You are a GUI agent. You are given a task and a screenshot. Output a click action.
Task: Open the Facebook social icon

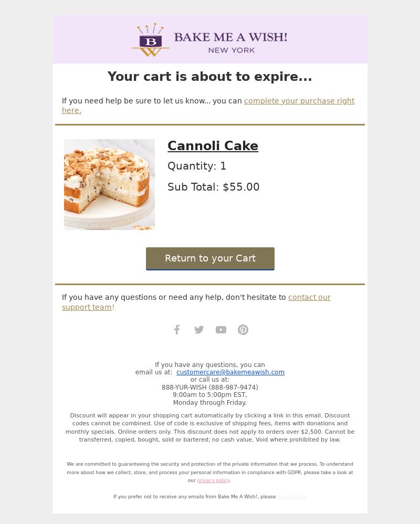click(x=177, y=330)
